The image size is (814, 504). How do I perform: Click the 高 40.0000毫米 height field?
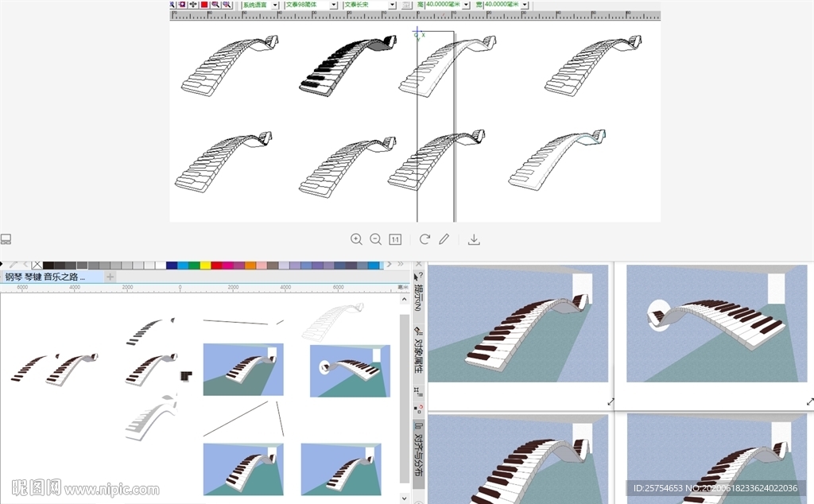tap(444, 5)
